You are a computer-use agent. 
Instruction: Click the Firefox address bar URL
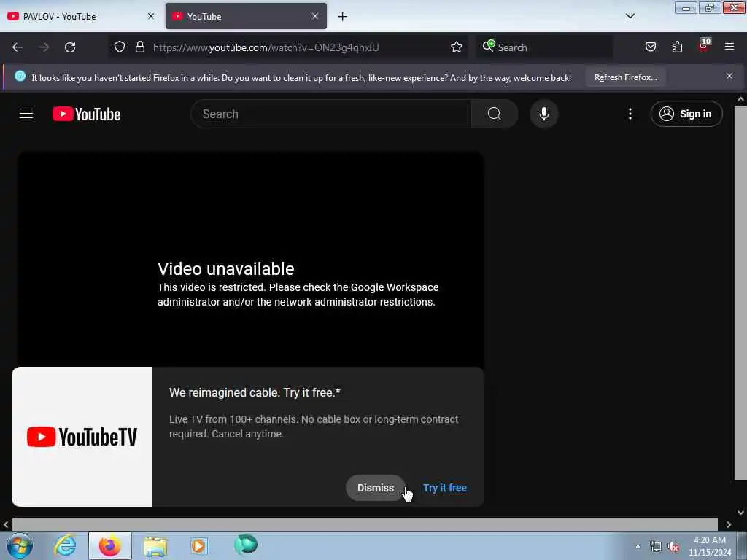[x=266, y=47]
